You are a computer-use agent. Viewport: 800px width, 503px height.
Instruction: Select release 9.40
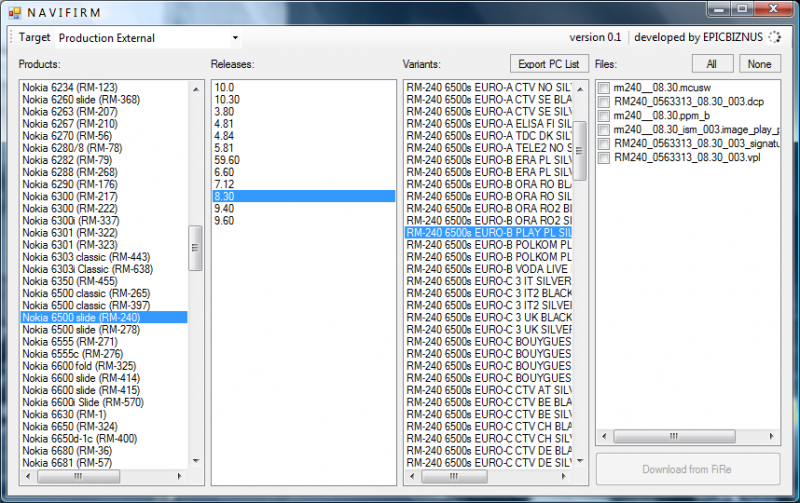[x=304, y=209]
